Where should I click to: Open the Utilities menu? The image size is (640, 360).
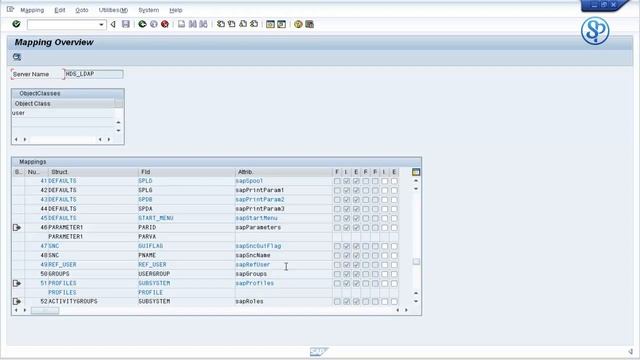point(113,10)
